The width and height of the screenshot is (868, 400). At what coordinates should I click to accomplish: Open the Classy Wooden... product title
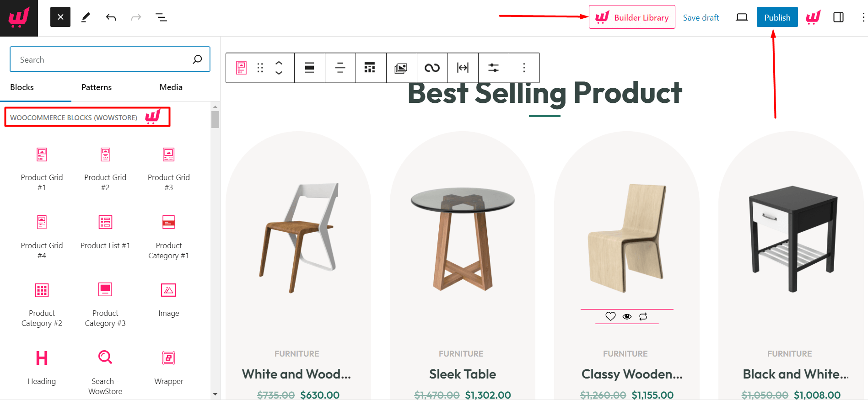(x=632, y=374)
